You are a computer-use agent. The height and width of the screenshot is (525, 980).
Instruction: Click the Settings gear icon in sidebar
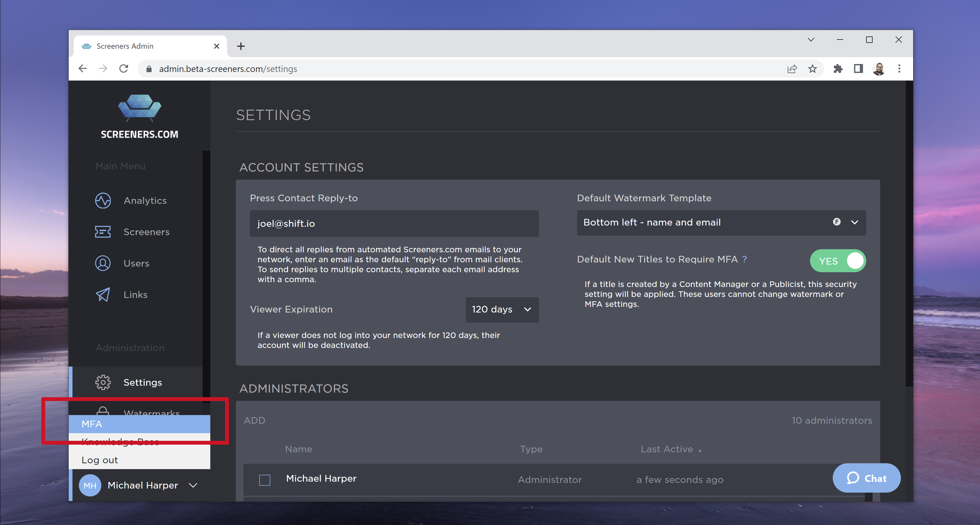(x=103, y=382)
